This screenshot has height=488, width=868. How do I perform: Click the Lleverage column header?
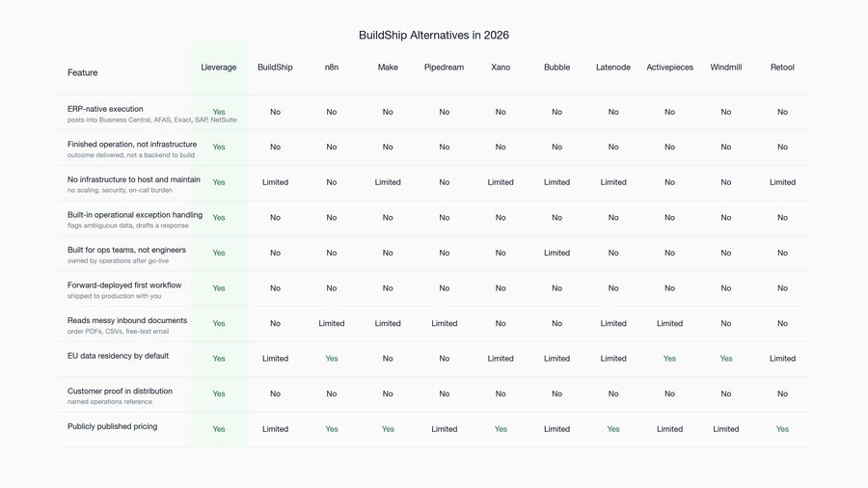point(219,67)
